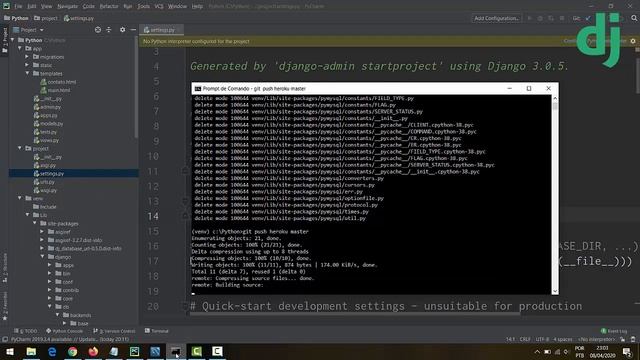Open the Navigate menu
Screen dimensions: 640x360
point(67,6)
